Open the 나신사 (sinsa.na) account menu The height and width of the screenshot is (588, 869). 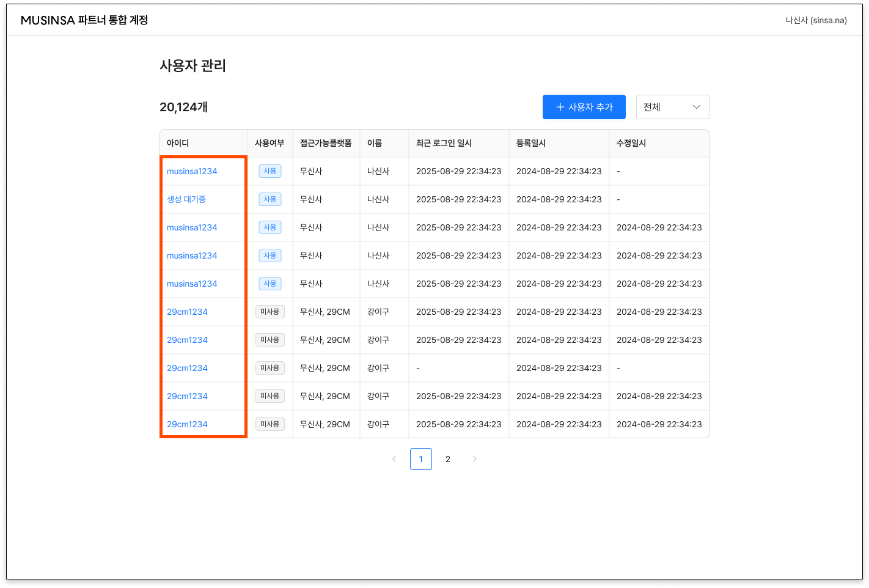point(816,20)
